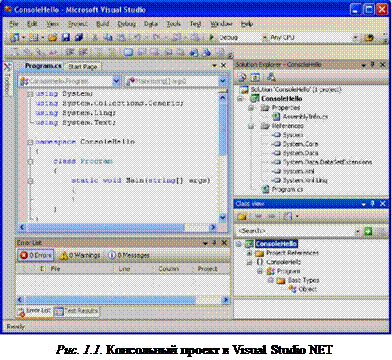Open the Toolbox side tab
This screenshot has height=360, width=392.
click(x=7, y=78)
